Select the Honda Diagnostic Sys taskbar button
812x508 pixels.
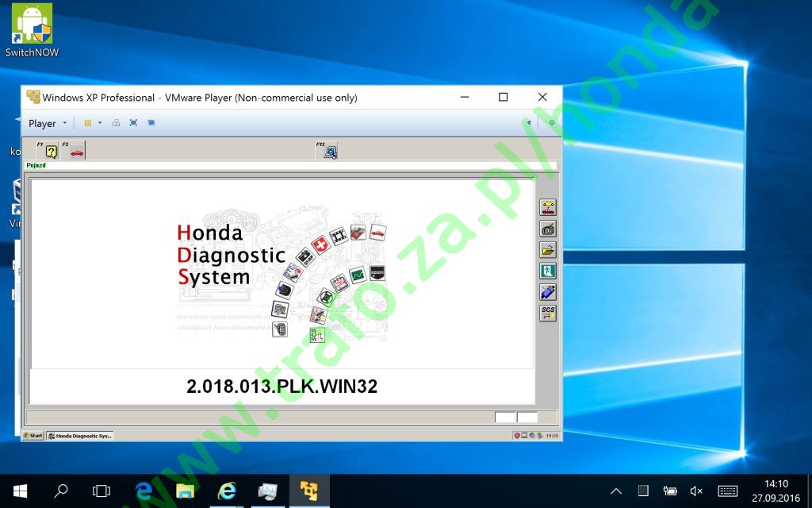[x=80, y=436]
